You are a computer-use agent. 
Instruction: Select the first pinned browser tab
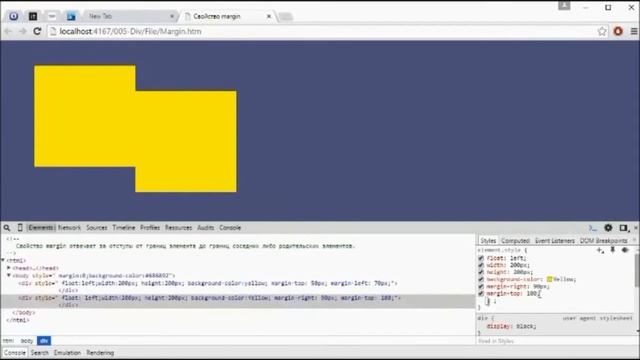(x=13, y=16)
